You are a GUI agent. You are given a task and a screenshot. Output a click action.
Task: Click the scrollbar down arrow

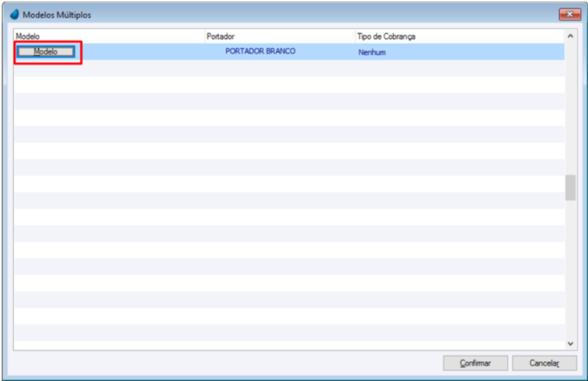(x=570, y=343)
